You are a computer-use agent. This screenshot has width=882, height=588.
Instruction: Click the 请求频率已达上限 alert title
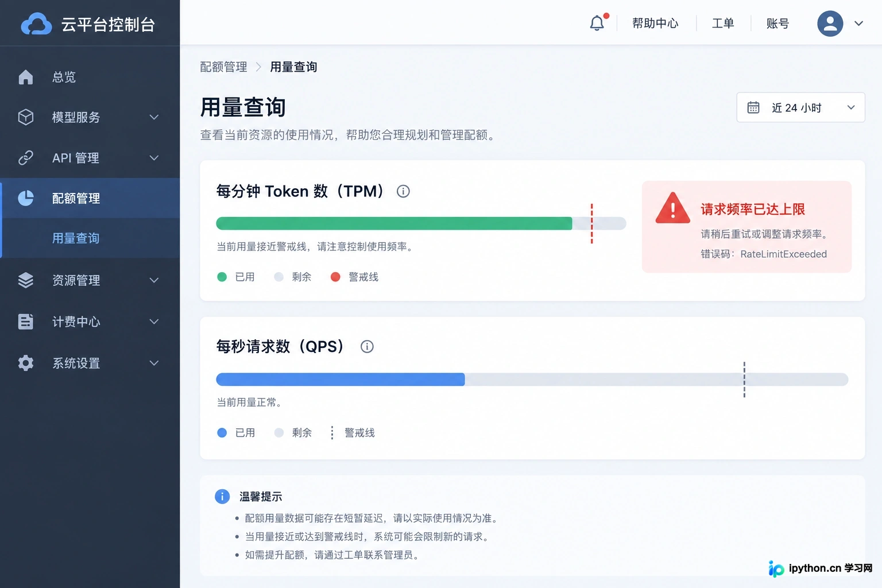(753, 209)
